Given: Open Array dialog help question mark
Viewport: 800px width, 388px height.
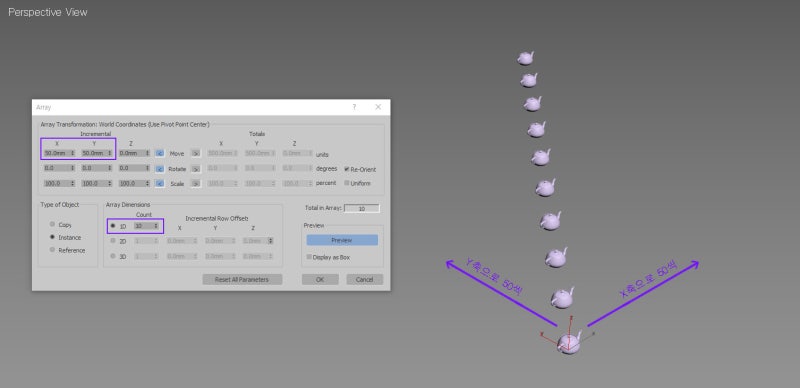Looking at the screenshot, I should pyautogui.click(x=354, y=107).
